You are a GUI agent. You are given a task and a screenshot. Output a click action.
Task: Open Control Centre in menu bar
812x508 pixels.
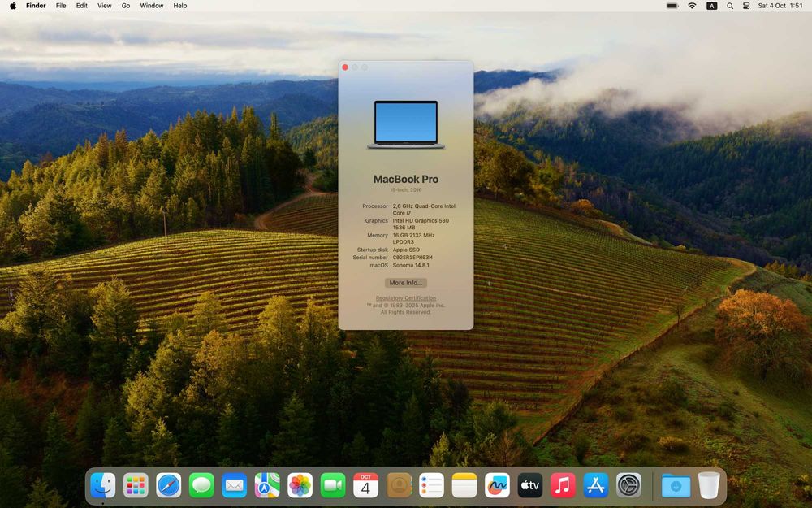pyautogui.click(x=746, y=6)
